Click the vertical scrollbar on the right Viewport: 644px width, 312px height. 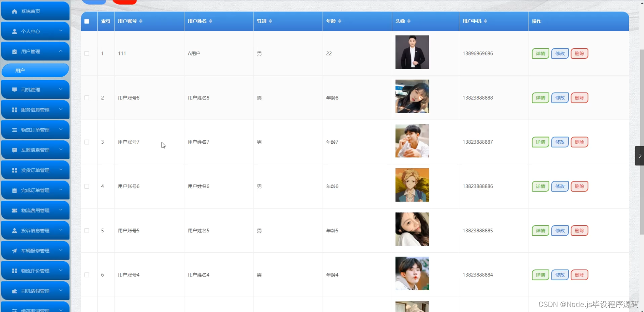642,141
